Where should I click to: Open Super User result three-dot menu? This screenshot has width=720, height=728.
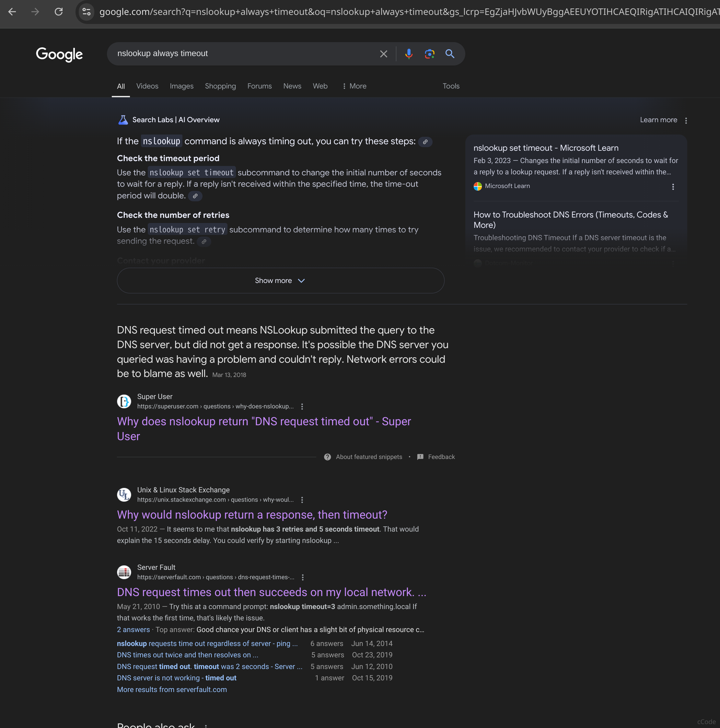pyautogui.click(x=302, y=406)
